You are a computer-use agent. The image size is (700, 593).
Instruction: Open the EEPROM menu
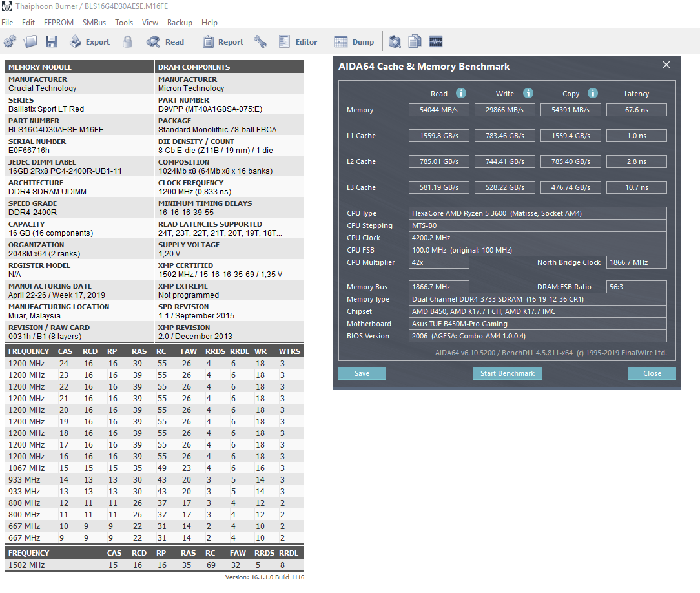(59, 23)
